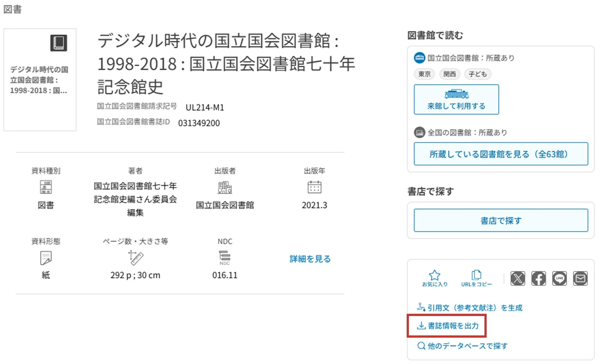Image resolution: width=600 pixels, height=364 pixels.
Task: Click the publication year calendar icon
Action: click(314, 187)
